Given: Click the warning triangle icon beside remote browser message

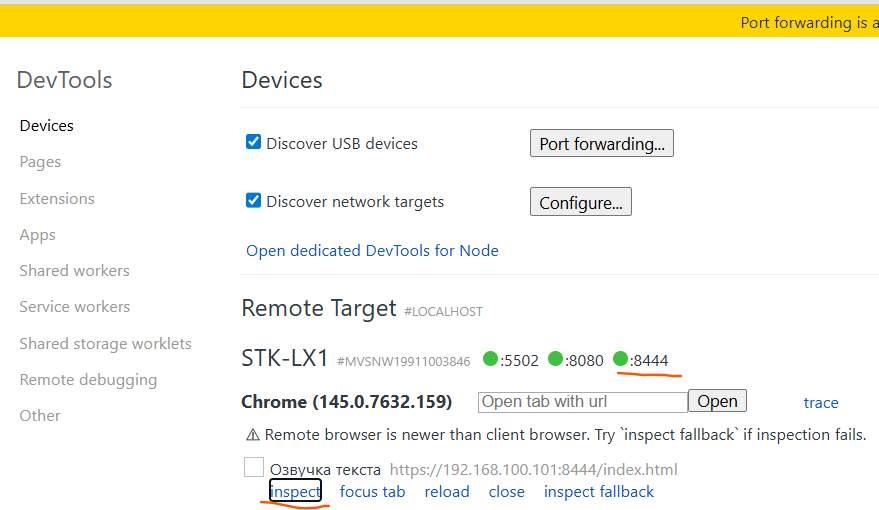Looking at the screenshot, I should click(x=253, y=435).
